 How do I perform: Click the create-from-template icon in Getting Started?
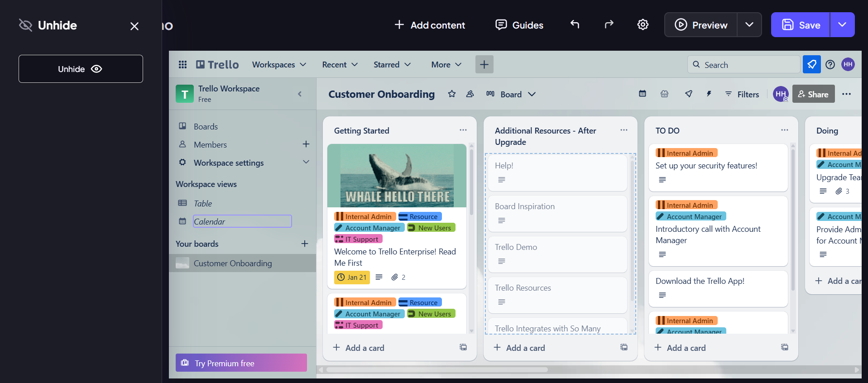coord(463,347)
